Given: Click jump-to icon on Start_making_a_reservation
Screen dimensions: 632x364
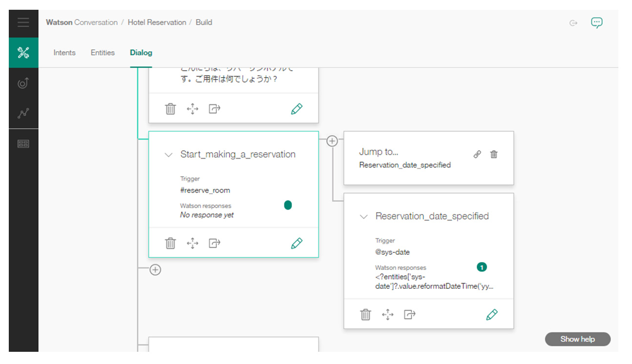Looking at the screenshot, I should 214,243.
